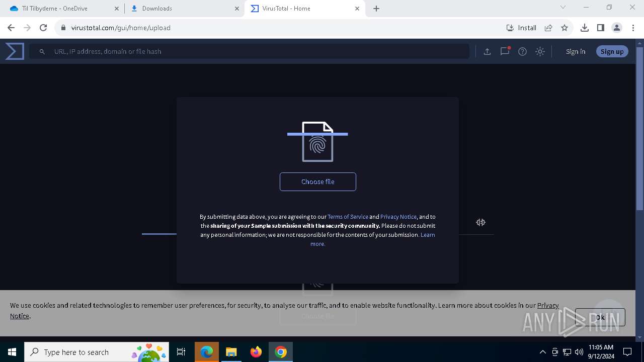Click the URL address bar
This screenshot has width=644, height=362.
(282, 28)
